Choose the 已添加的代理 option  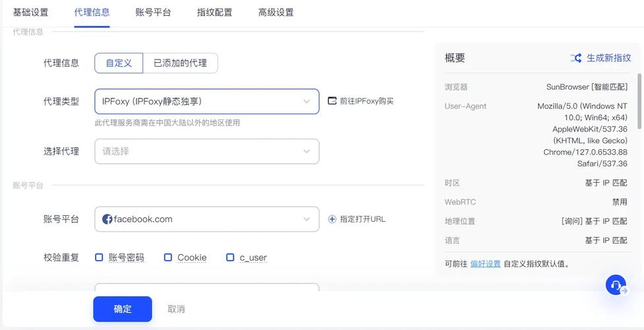point(181,63)
